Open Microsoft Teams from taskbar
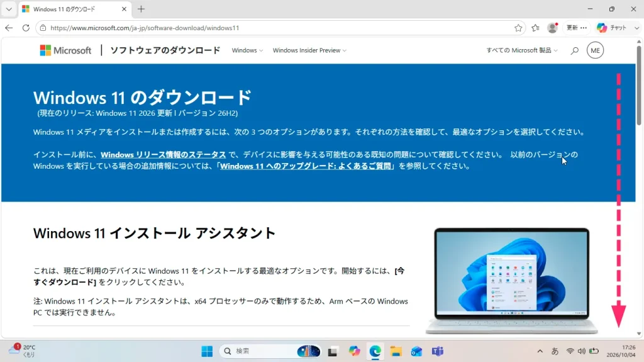Image resolution: width=644 pixels, height=362 pixels. pos(438,351)
